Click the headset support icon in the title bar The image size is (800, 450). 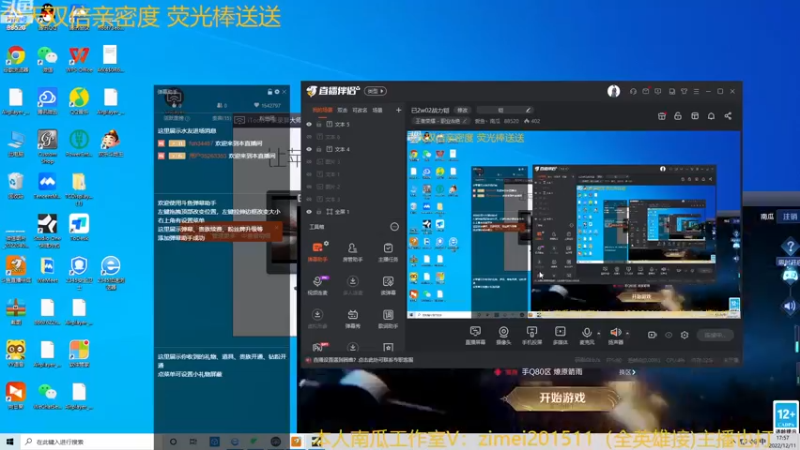point(633,91)
